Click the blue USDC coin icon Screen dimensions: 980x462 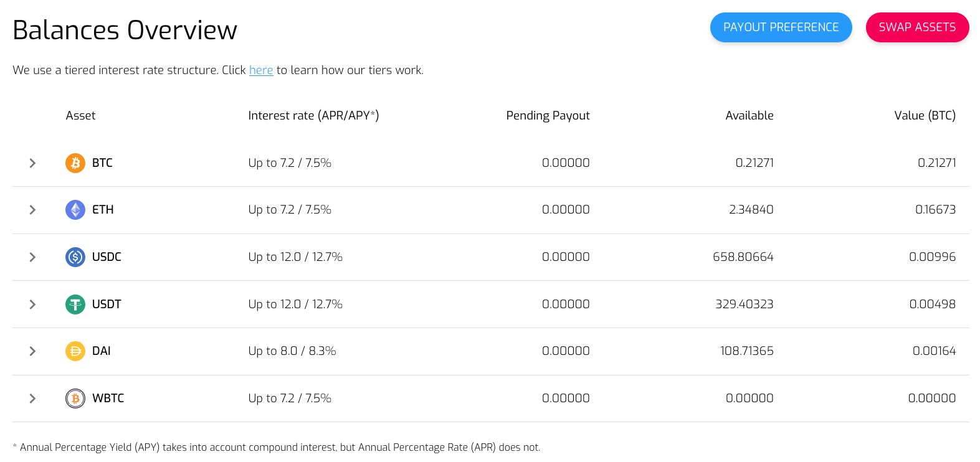(x=75, y=257)
